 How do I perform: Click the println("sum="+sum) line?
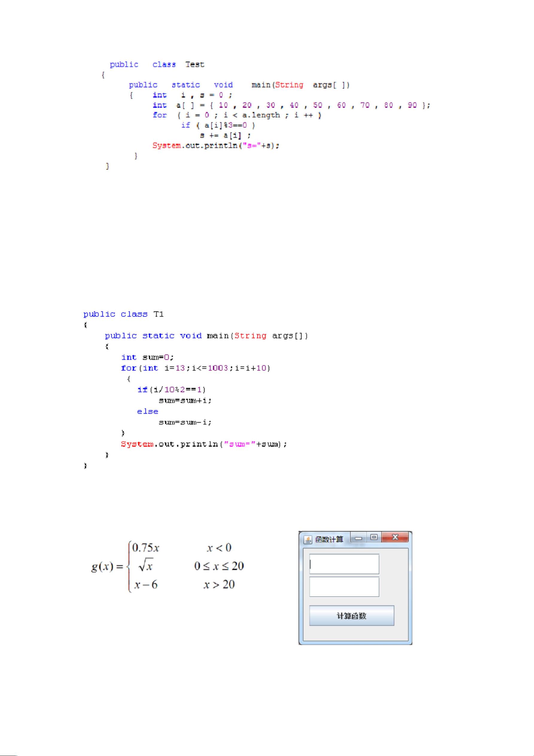point(204,444)
